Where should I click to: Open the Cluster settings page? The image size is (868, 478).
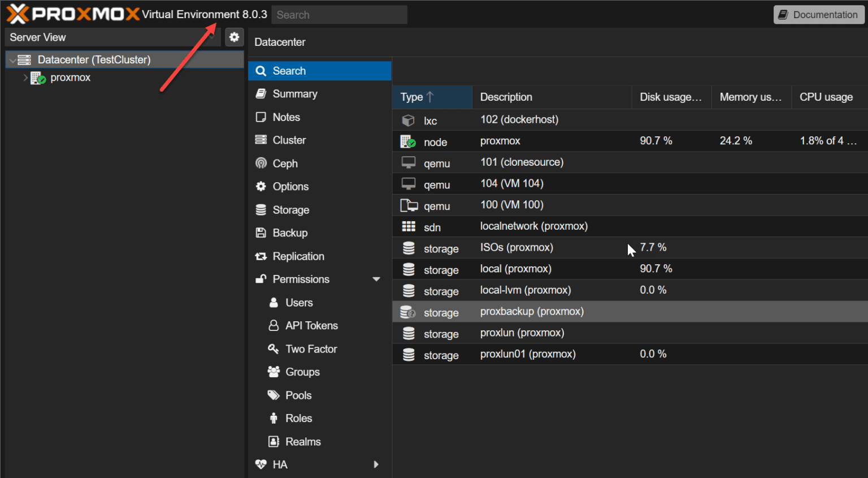pos(289,140)
